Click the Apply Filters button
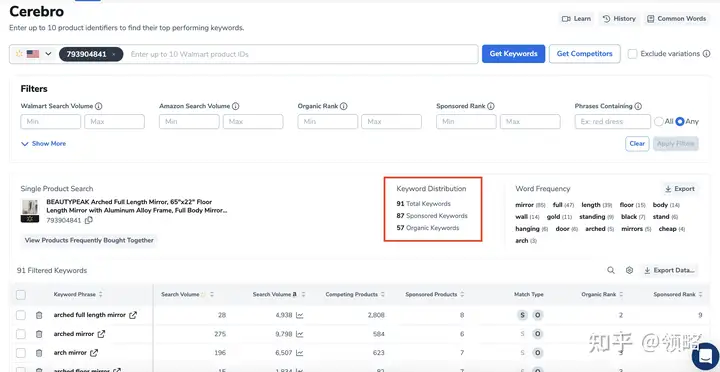 [676, 144]
